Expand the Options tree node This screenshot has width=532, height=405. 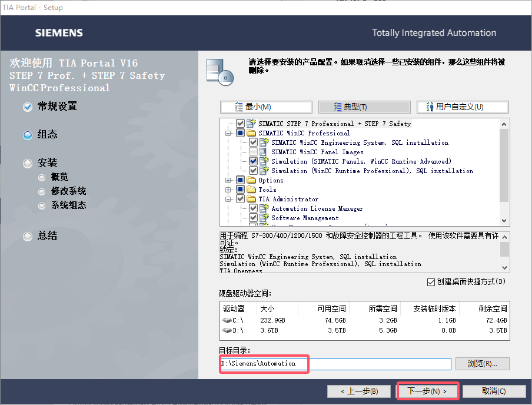(x=228, y=180)
